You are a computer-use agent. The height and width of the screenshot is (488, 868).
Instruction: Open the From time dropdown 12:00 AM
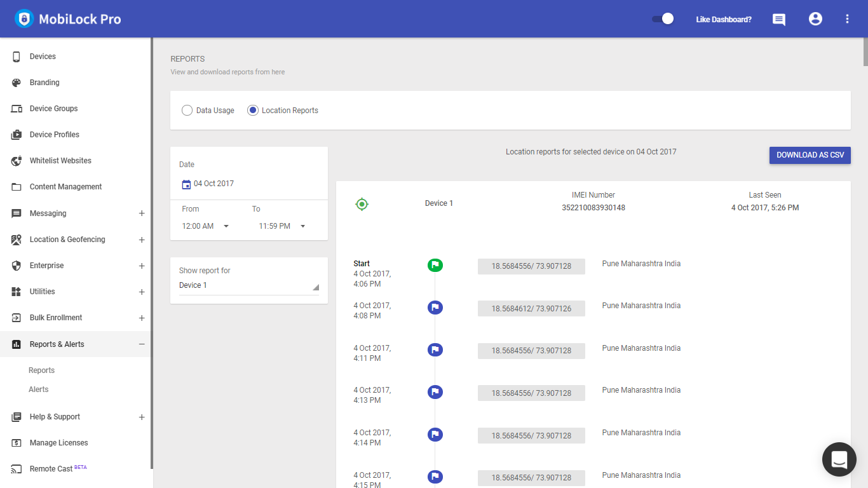pos(205,226)
